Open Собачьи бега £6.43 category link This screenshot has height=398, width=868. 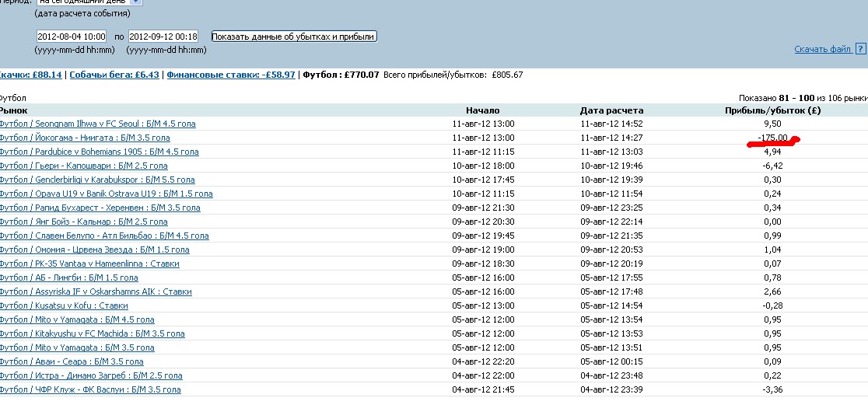114,75
